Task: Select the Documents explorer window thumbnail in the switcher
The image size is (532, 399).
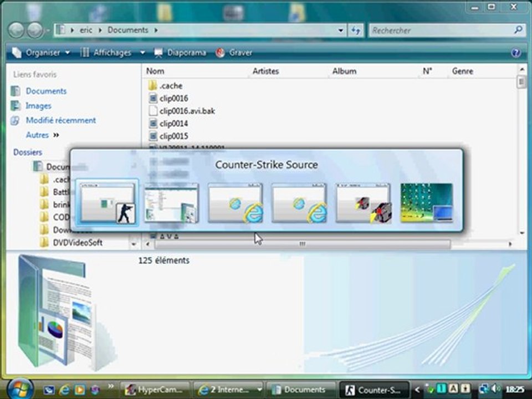Action: (171, 203)
